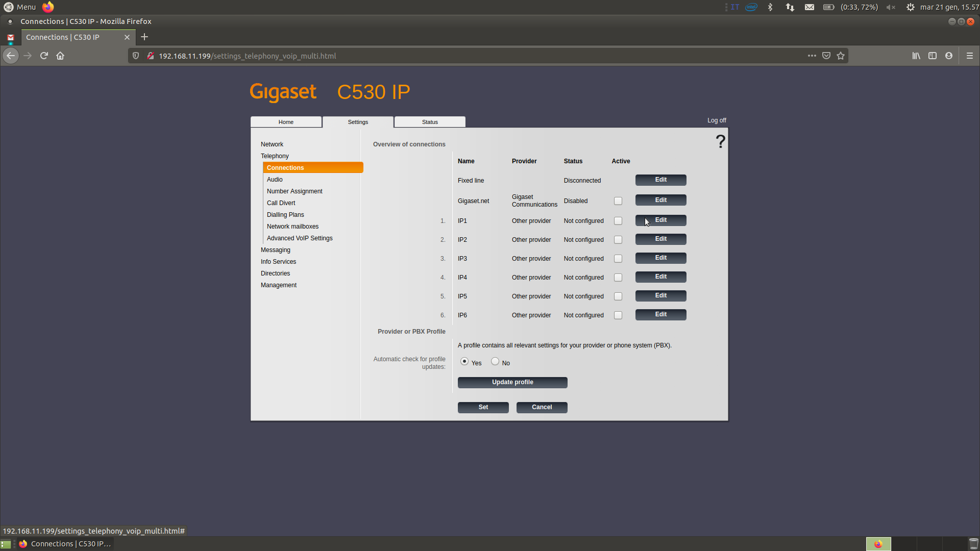Open Number Assignment in the sidebar
The width and height of the screenshot is (980, 551).
[295, 191]
